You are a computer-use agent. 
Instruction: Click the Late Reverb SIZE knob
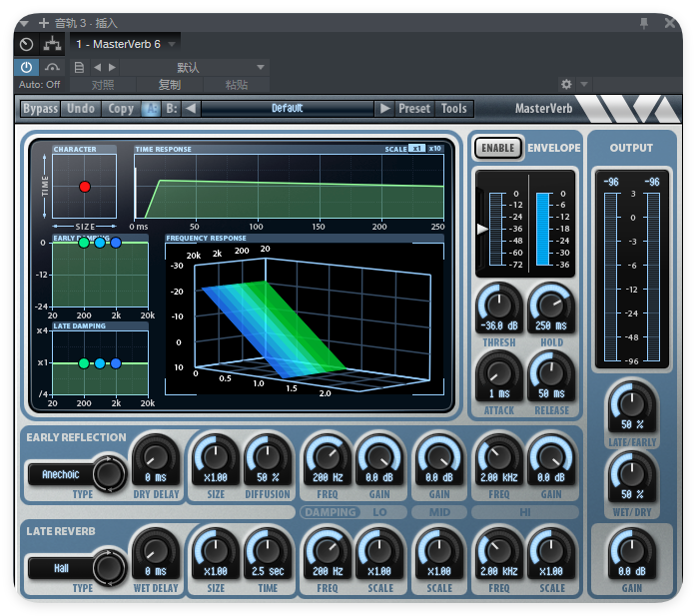coord(216,551)
